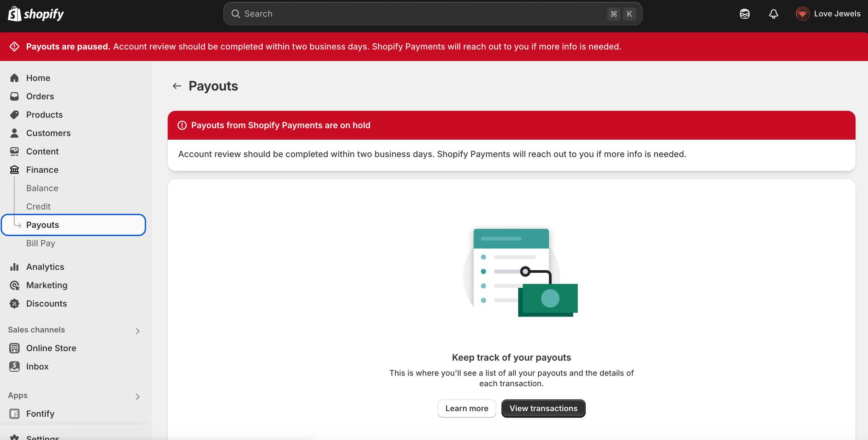Open the notifications bell
This screenshot has width=868, height=440.
[773, 14]
